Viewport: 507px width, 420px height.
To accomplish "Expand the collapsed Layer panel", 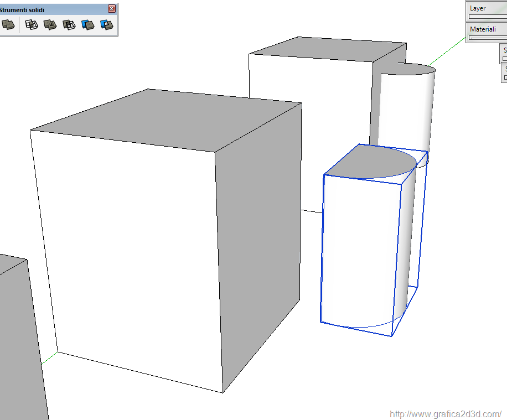I will [478, 8].
